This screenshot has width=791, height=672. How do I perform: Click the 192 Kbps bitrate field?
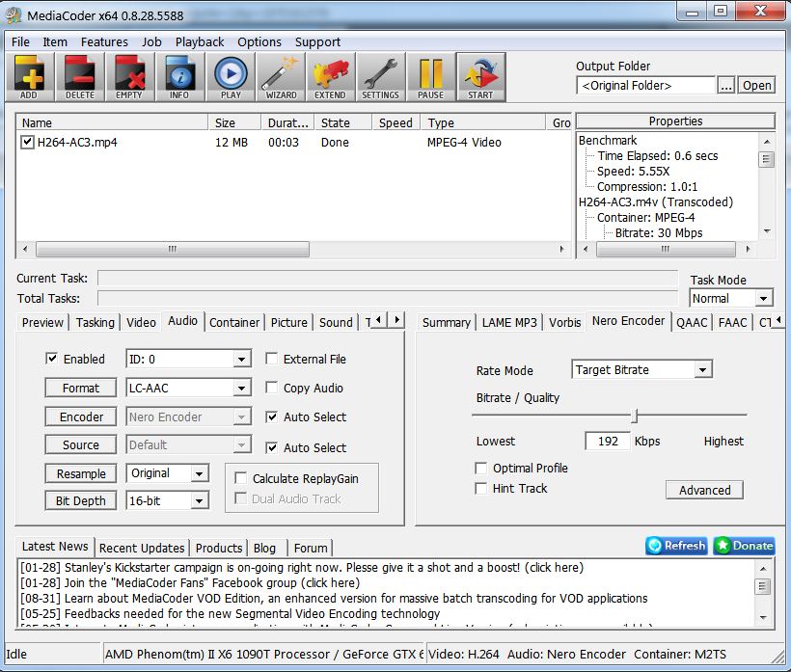coord(608,442)
